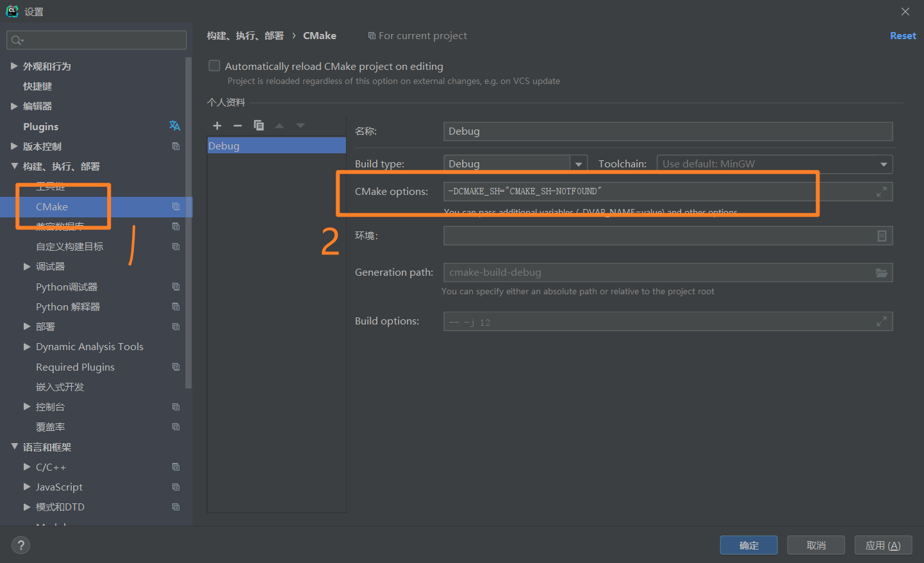The width and height of the screenshot is (924, 563).
Task: Remove the selected profile with the minus icon
Action: pos(238,126)
